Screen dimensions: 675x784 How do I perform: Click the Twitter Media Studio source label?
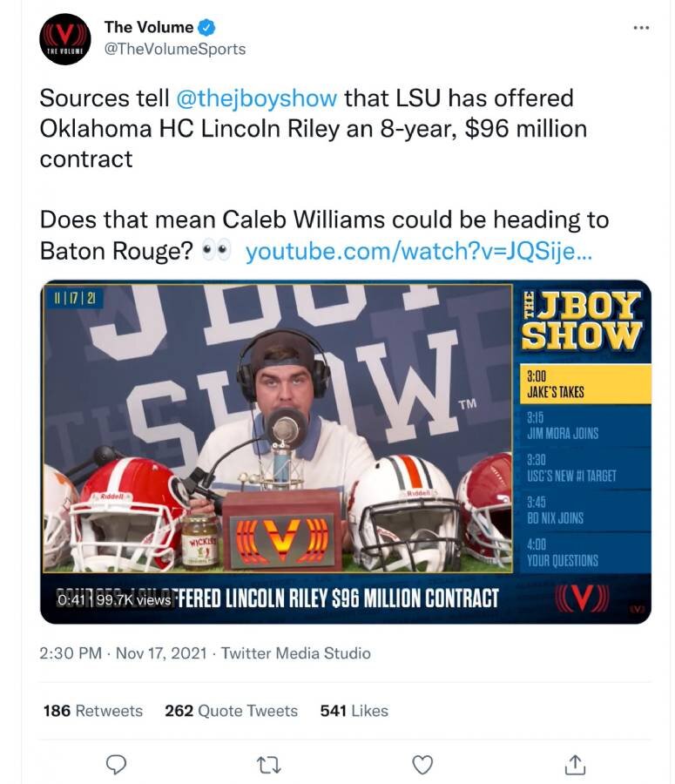[296, 652]
